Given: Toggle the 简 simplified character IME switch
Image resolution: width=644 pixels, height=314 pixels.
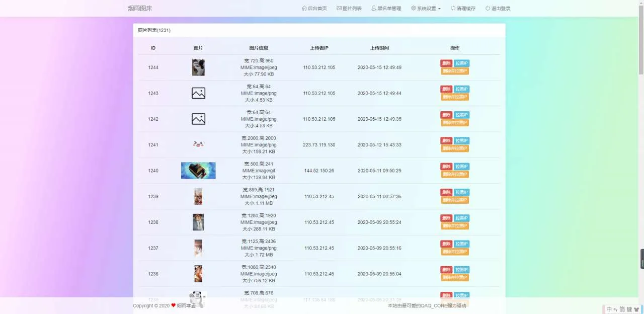Looking at the screenshot, I should click(622, 309).
